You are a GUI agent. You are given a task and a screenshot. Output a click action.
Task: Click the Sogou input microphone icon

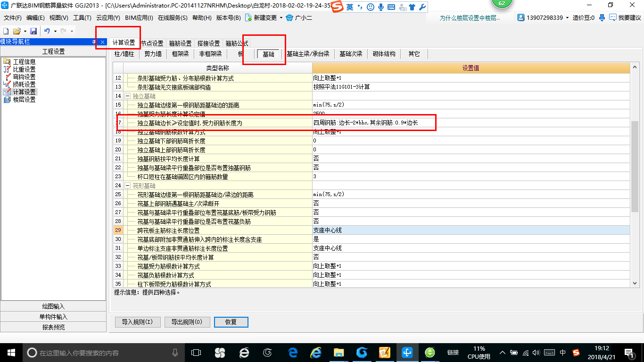[380, 7]
